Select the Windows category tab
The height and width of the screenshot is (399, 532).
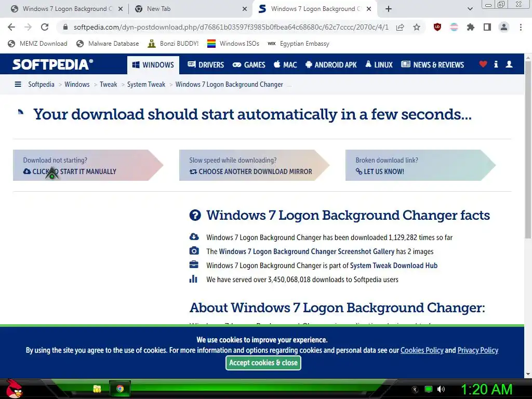(153, 65)
